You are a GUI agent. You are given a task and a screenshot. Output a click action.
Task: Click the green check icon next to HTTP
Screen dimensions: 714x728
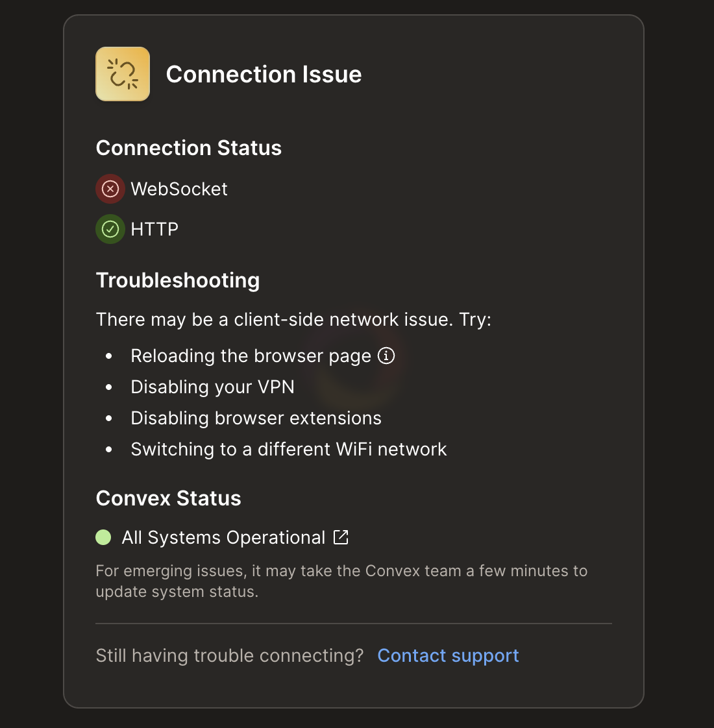point(110,229)
